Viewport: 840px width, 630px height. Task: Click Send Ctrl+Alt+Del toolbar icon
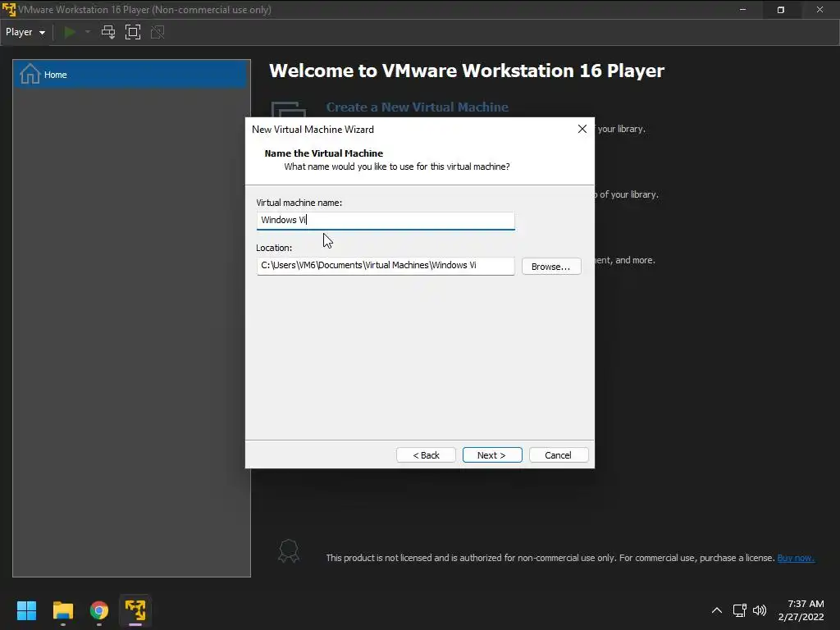pos(108,32)
